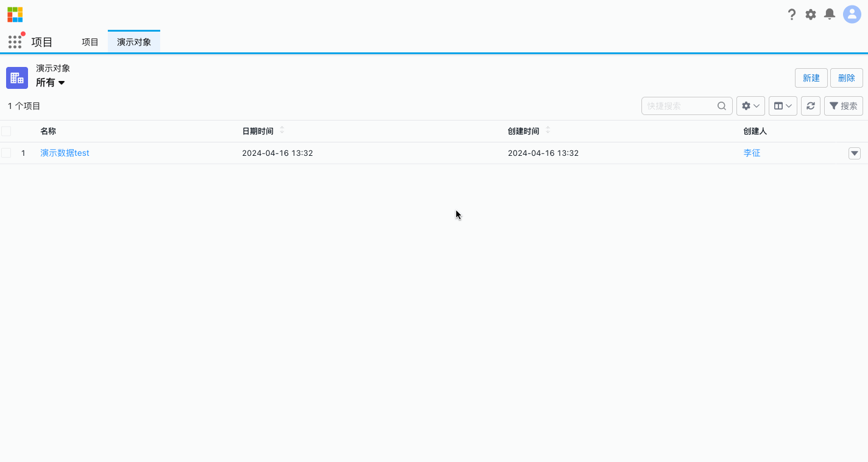Open the help question mark icon
Screen dimensions: 868x462
click(791, 14)
